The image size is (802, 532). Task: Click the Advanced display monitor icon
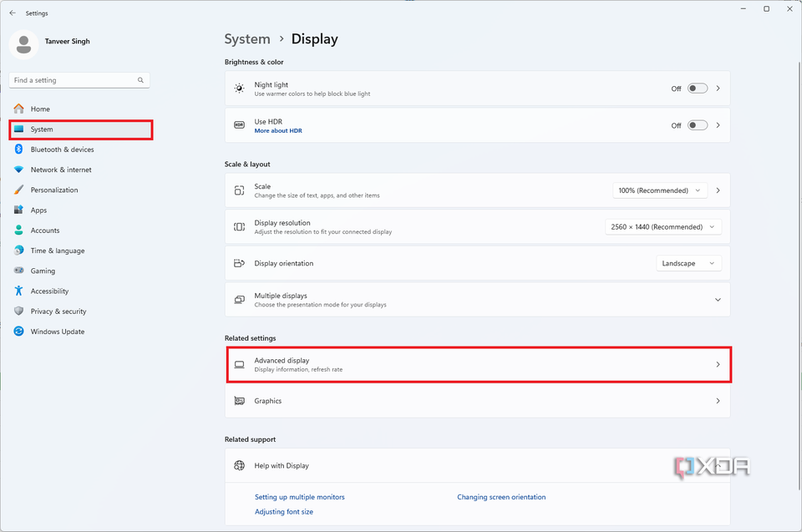point(240,364)
